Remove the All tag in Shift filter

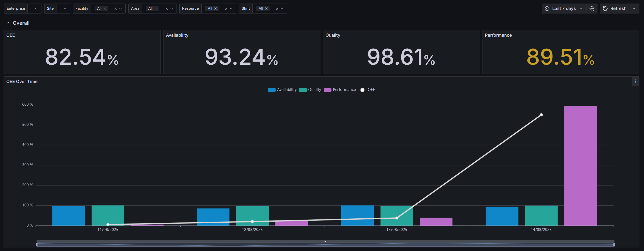point(266,9)
